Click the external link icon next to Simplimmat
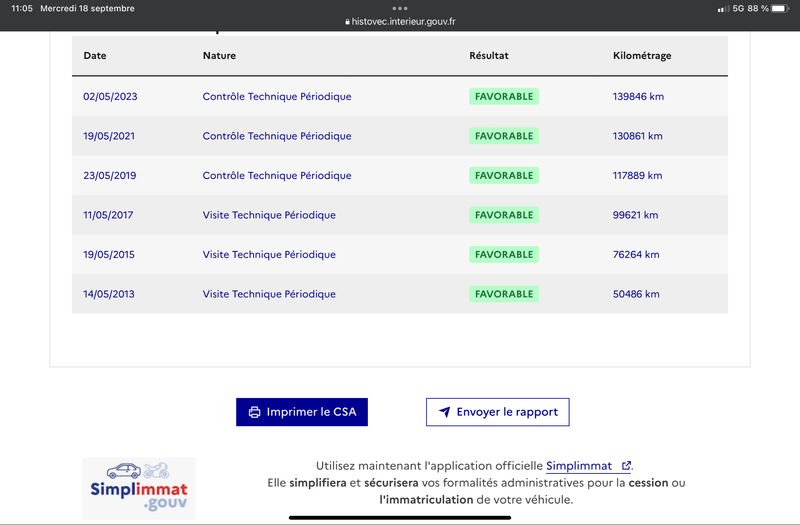800x525 pixels. coord(626,465)
